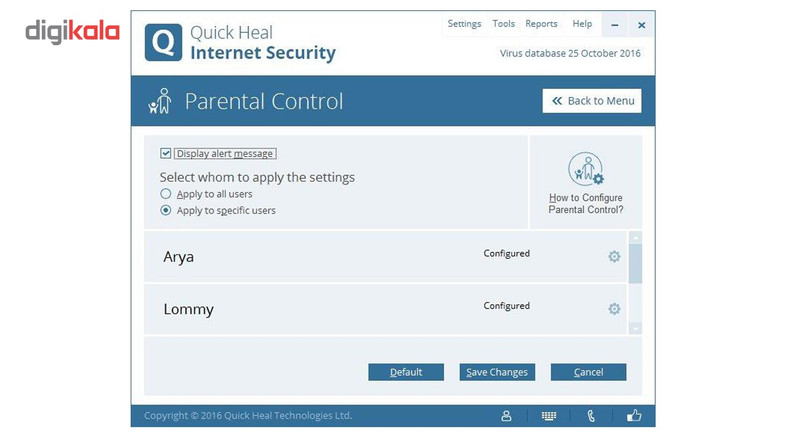Click the thumbs-up like icon in footer
The width and height of the screenshot is (800, 438).
point(634,416)
